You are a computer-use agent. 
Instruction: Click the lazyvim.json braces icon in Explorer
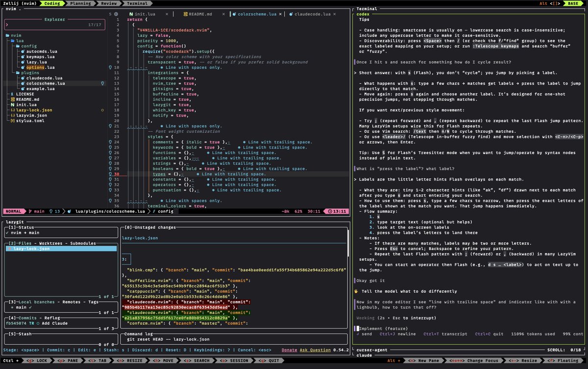[x=12, y=116]
